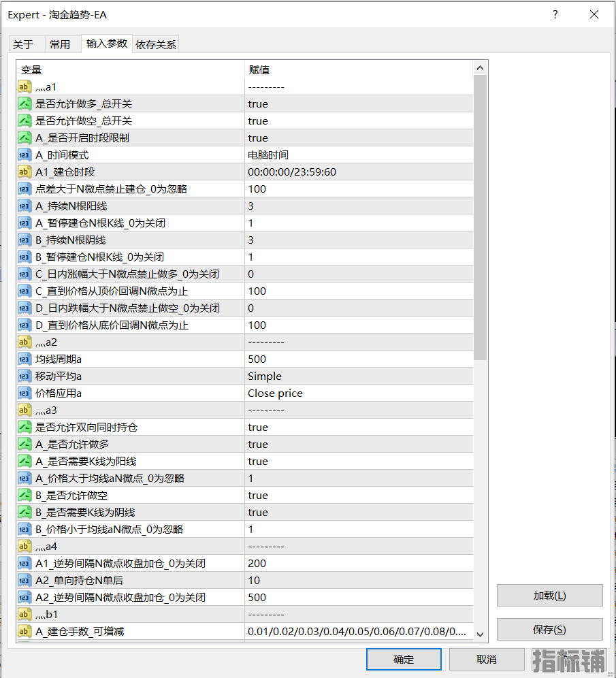Click the icon for A2_单向持仓N单后
Image resolution: width=616 pixels, height=678 pixels.
(x=25, y=581)
